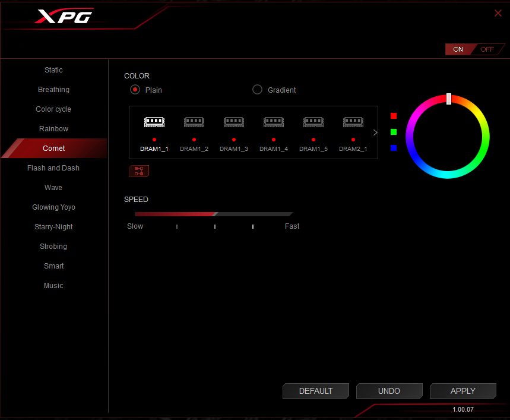The width and height of the screenshot is (510, 420).
Task: Click the version number 1.00.07
Action: 463,409
